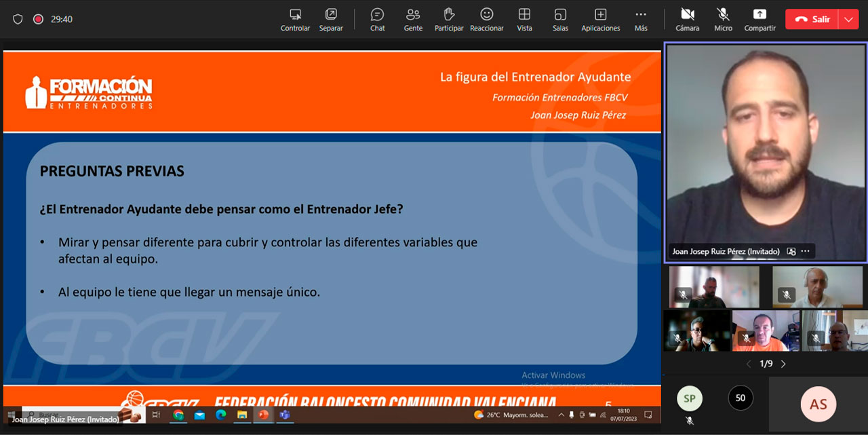The height and width of the screenshot is (435, 868).
Task: Open Microsoft Edge from the taskbar
Action: pyautogui.click(x=220, y=415)
